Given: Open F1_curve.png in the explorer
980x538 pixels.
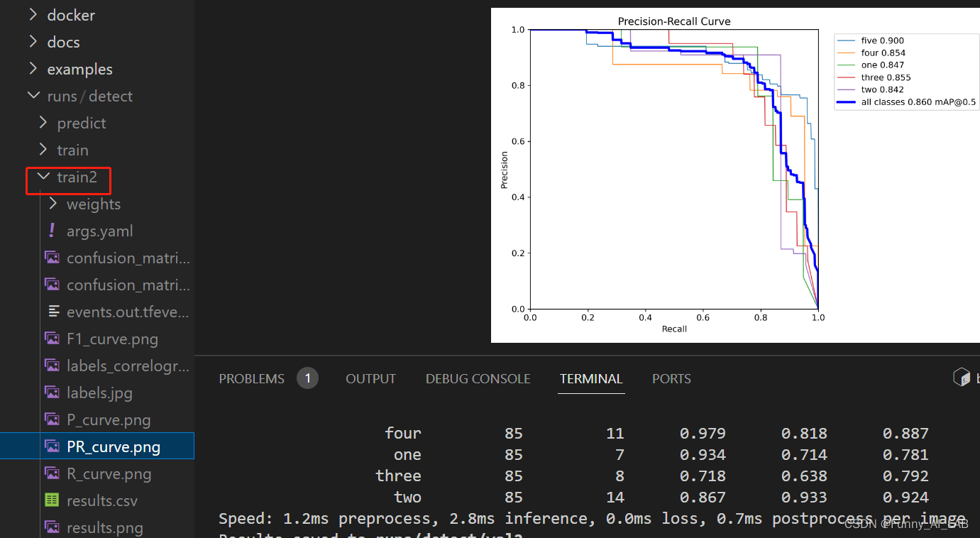Looking at the screenshot, I should pos(112,339).
